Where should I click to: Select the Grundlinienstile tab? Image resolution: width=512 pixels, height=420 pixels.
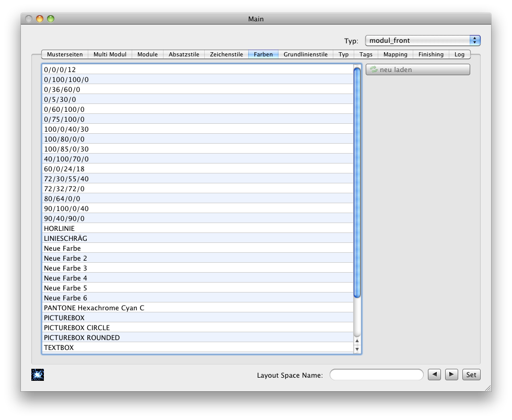tap(305, 54)
